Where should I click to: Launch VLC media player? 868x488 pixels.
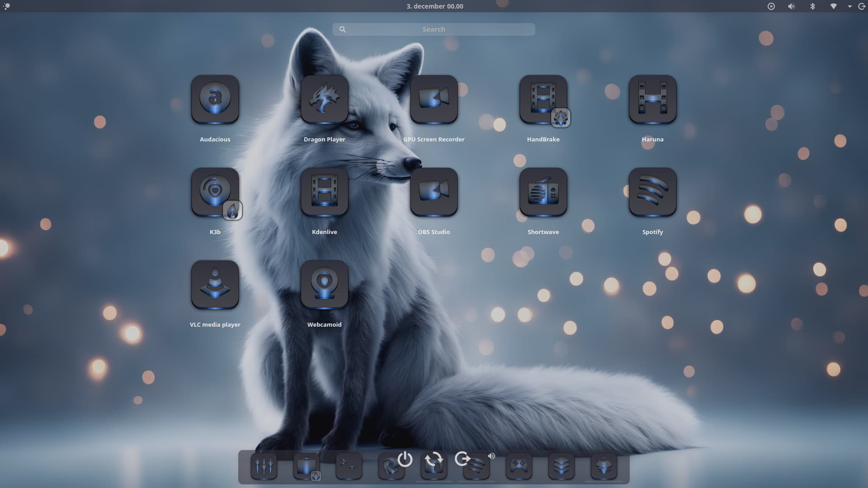[x=215, y=285]
